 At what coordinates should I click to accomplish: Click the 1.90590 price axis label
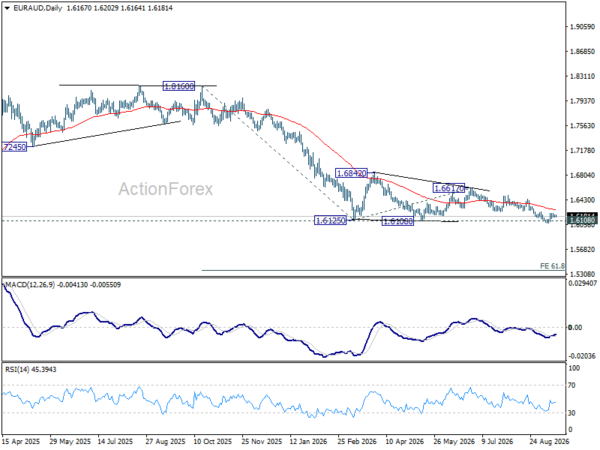click(x=582, y=27)
